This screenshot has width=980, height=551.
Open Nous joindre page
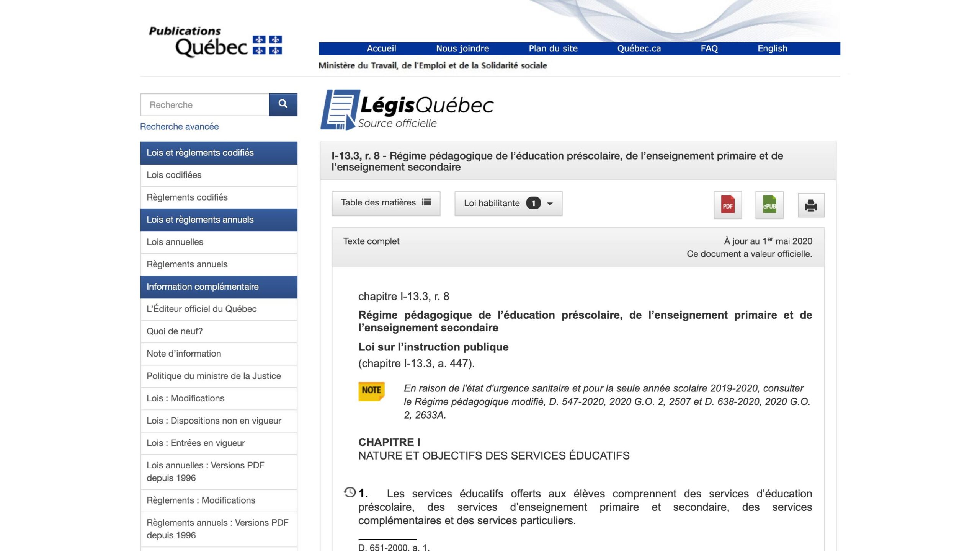tap(462, 49)
